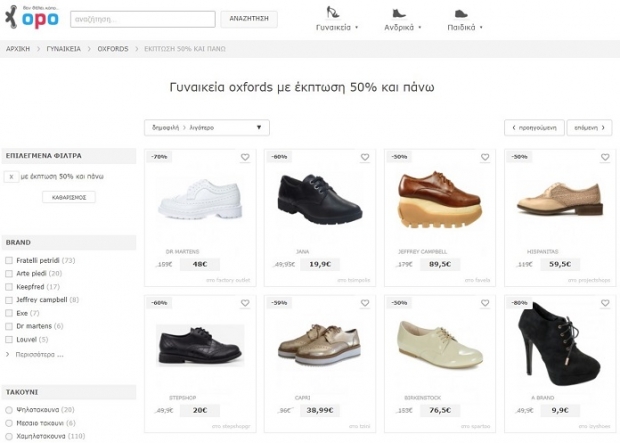Open the Παιδικά navigation menu
The image size is (620, 443).
461,28
